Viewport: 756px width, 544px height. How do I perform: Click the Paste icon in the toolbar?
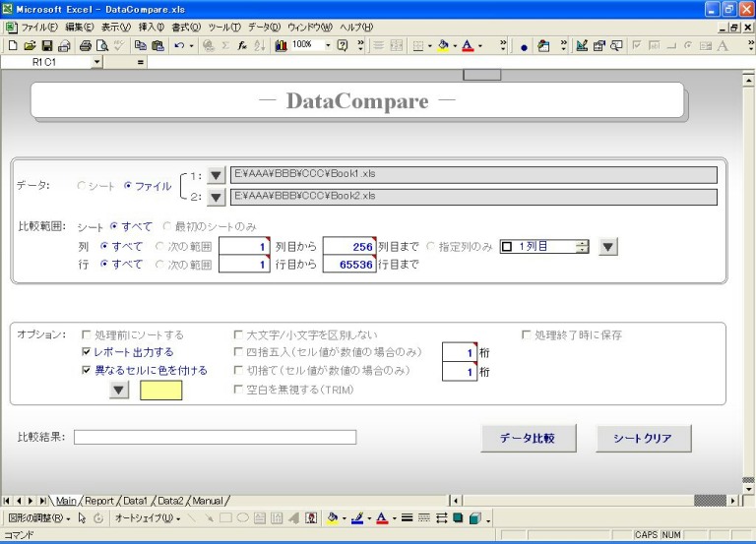point(157,45)
